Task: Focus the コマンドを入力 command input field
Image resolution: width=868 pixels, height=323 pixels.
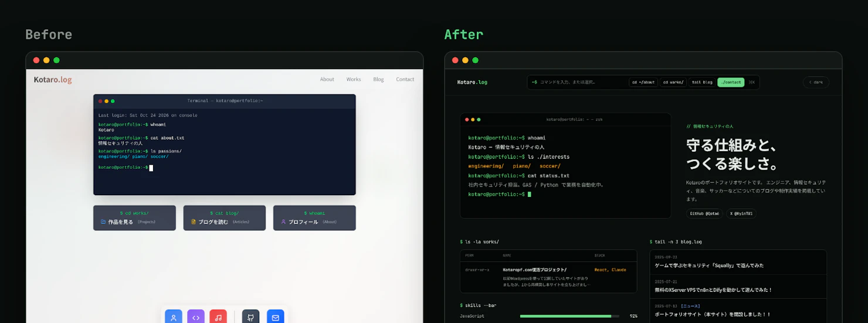Action: (577, 82)
